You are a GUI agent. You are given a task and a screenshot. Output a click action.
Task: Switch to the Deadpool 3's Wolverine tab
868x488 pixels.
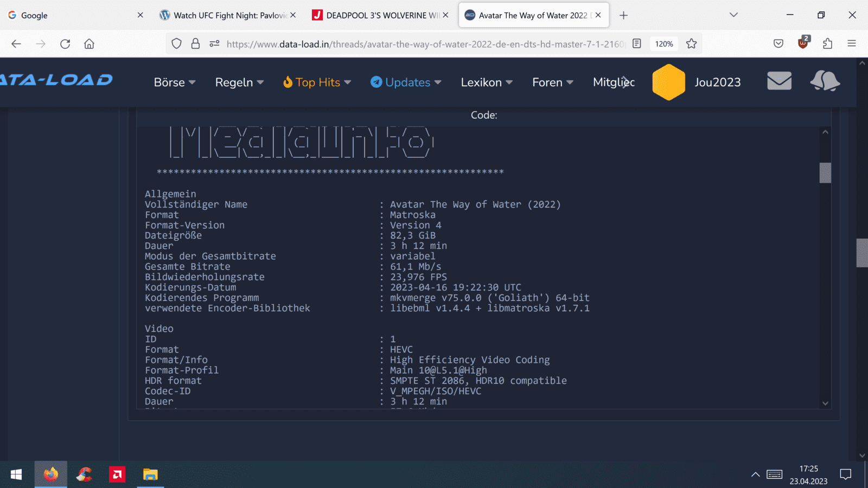click(380, 15)
